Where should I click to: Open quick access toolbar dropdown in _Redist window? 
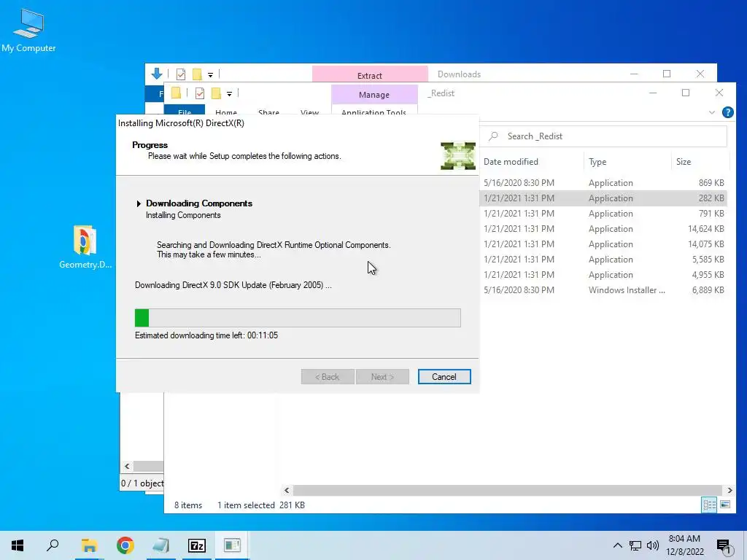click(229, 94)
